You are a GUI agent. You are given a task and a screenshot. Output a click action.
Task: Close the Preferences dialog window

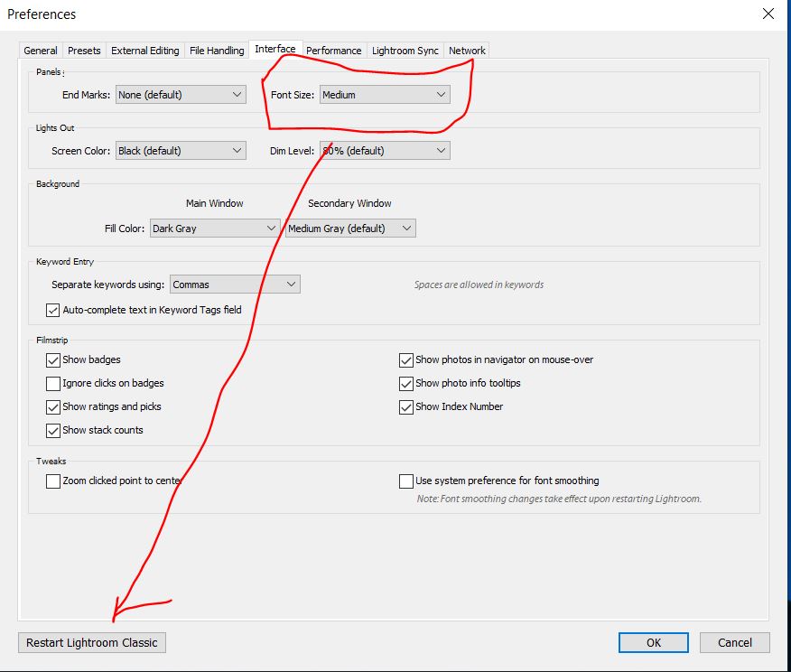point(768,14)
